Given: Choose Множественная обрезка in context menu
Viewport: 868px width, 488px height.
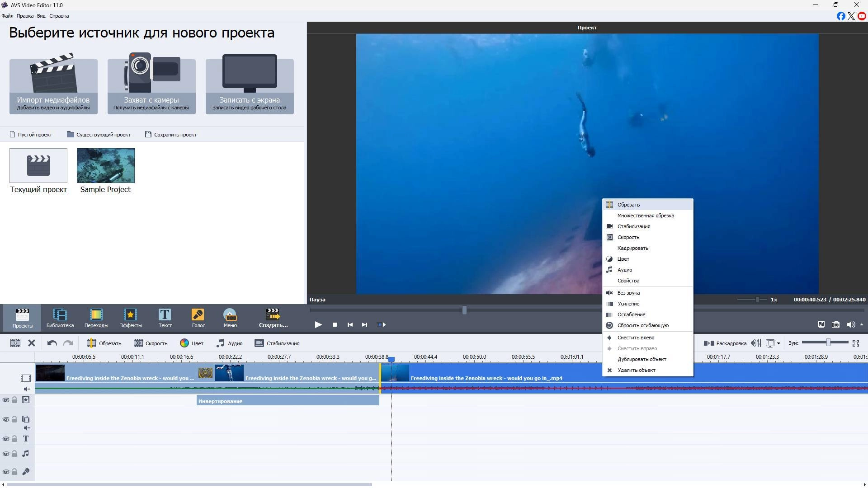Looking at the screenshot, I should click(x=648, y=216).
